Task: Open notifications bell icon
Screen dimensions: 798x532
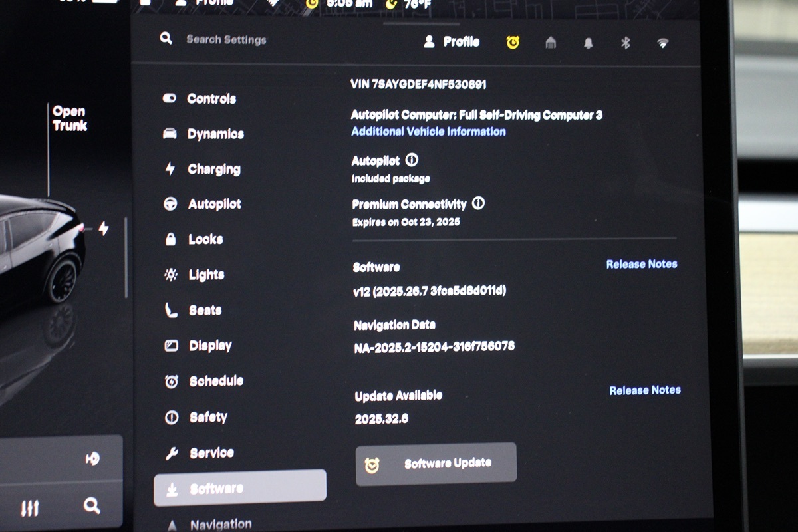Action: [x=588, y=43]
